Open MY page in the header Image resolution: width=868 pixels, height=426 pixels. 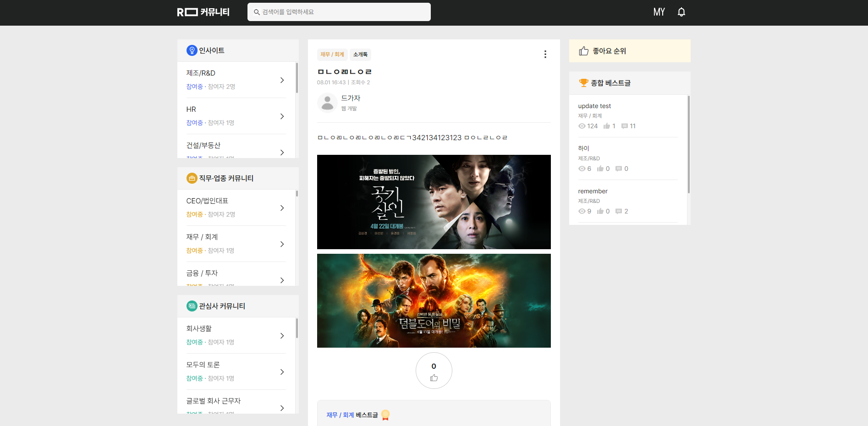659,12
